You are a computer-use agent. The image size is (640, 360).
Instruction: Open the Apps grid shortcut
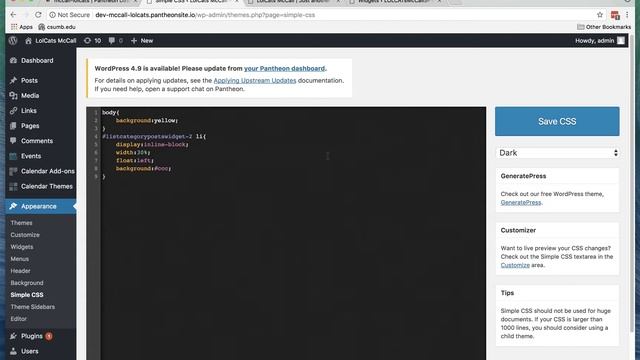[x=22, y=27]
